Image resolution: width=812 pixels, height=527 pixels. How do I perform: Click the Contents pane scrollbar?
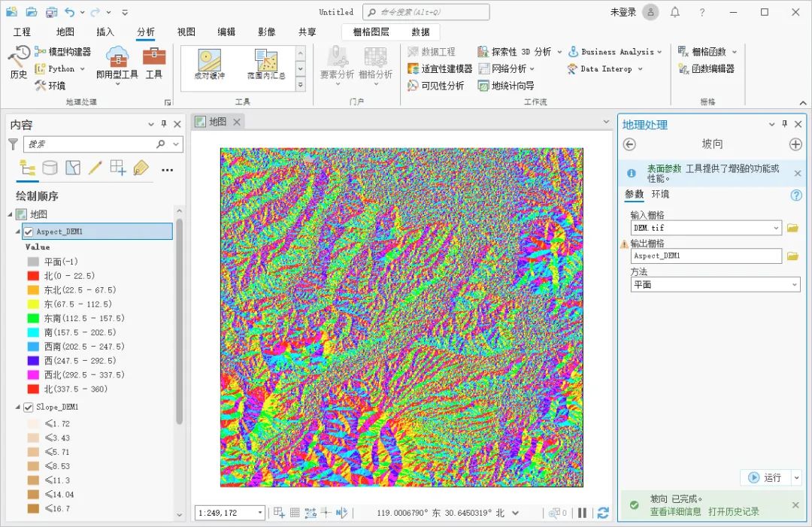click(179, 321)
